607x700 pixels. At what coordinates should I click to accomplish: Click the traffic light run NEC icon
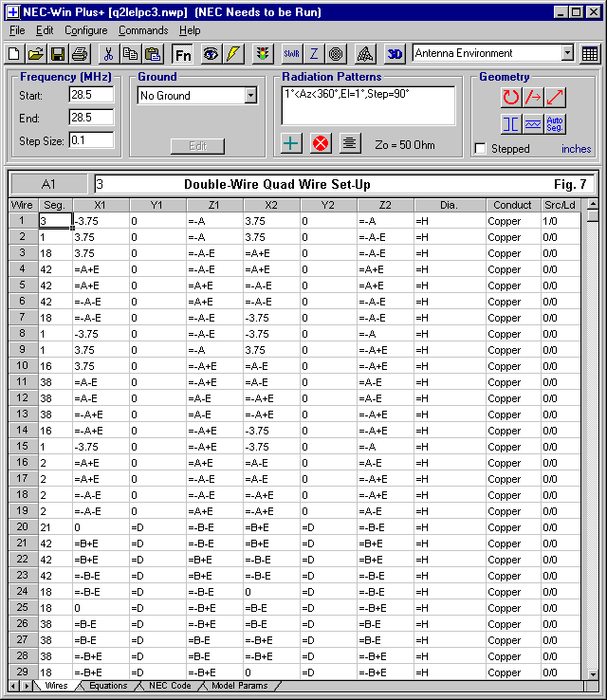pos(263,54)
